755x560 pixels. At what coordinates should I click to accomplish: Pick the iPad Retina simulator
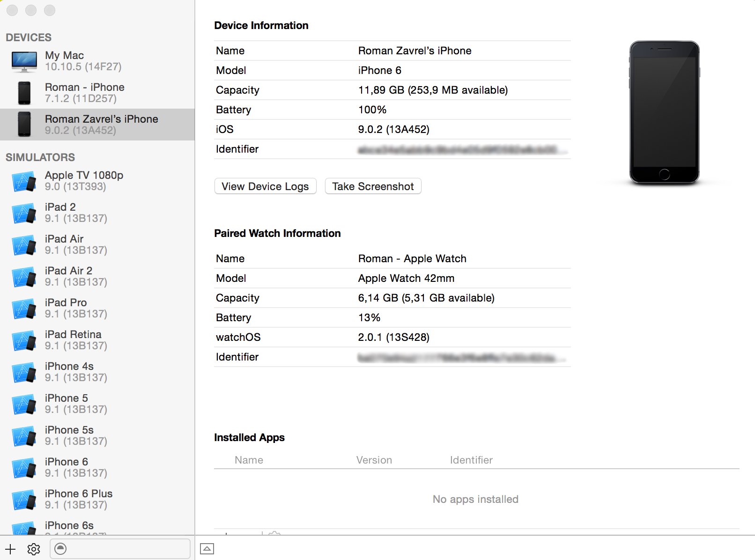point(97,340)
